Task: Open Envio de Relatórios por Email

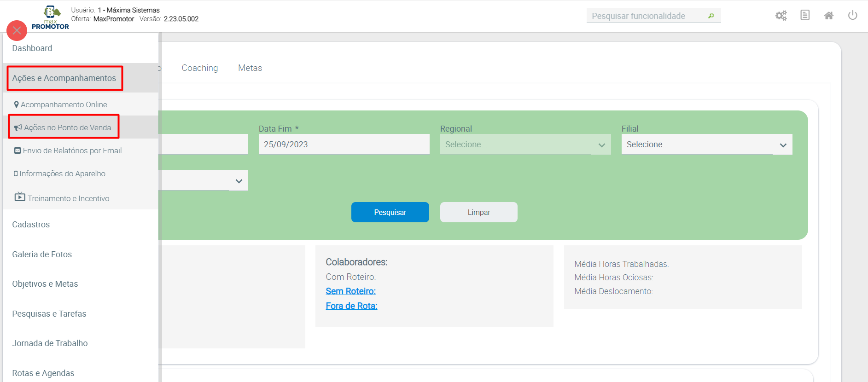Action: (x=72, y=150)
